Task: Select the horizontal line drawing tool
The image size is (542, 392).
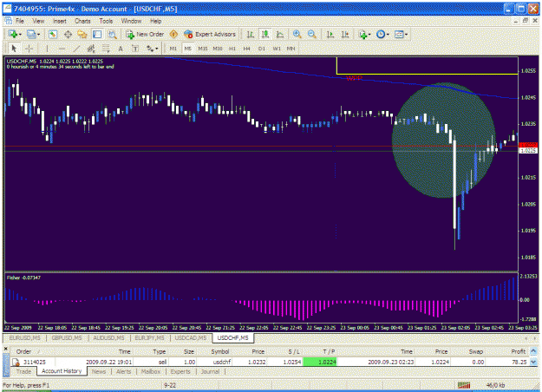Action: point(62,49)
